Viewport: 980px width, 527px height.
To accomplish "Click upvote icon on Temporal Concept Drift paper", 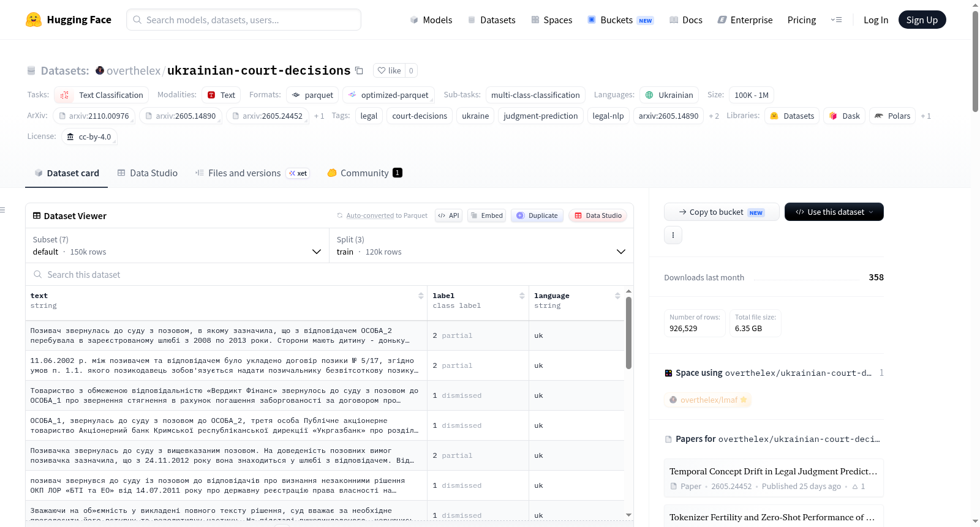I will [855, 487].
